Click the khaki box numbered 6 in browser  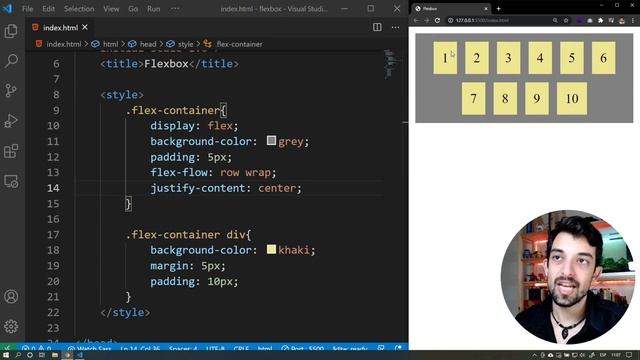click(x=603, y=58)
